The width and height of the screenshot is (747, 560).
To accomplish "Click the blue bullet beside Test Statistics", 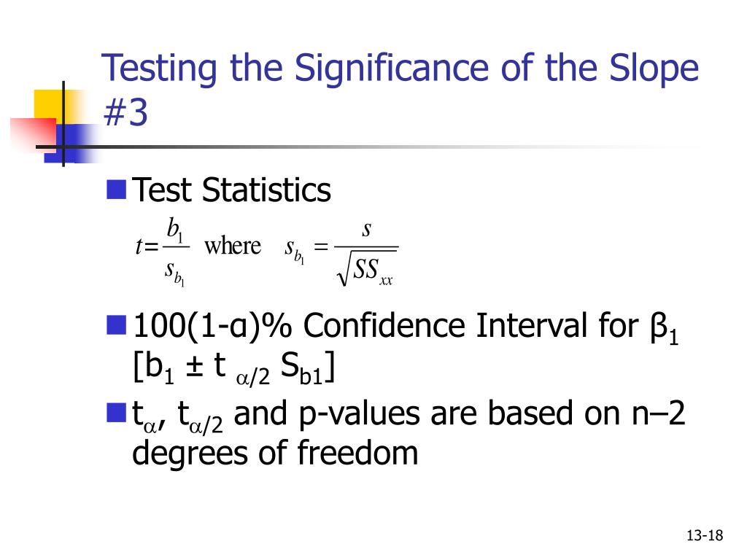I will (116, 189).
